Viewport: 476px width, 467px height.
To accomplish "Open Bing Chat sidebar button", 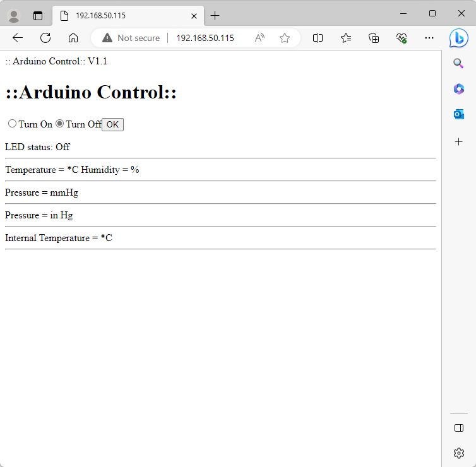I will (459, 38).
